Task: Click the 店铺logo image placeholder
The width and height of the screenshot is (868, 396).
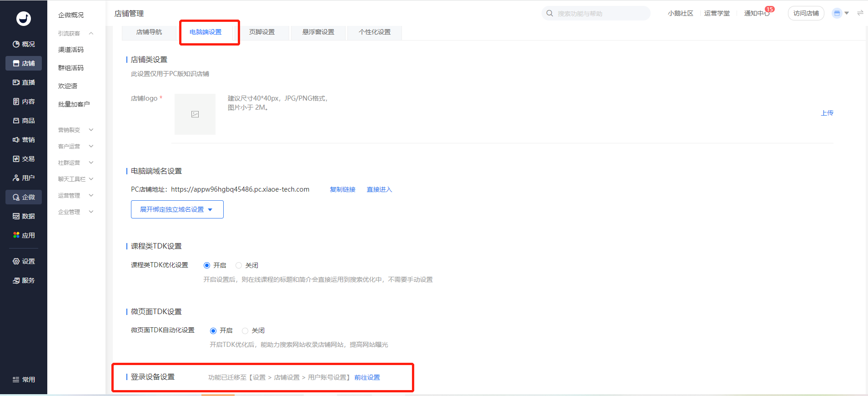Action: (195, 114)
